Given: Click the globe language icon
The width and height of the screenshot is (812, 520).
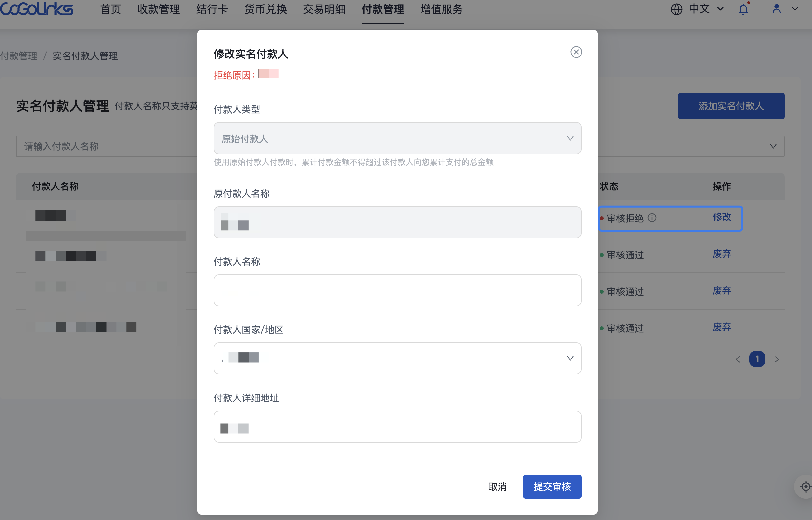Looking at the screenshot, I should [x=676, y=9].
